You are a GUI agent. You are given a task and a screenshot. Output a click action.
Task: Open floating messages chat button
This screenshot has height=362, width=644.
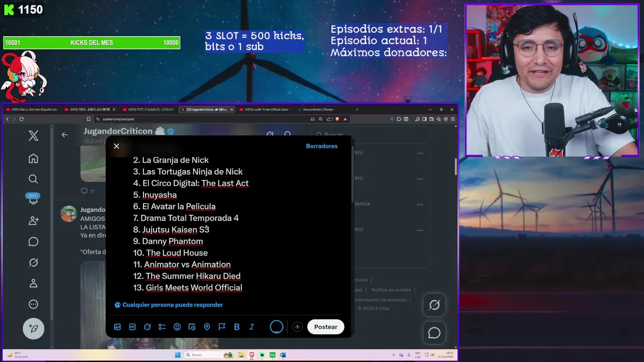[434, 333]
